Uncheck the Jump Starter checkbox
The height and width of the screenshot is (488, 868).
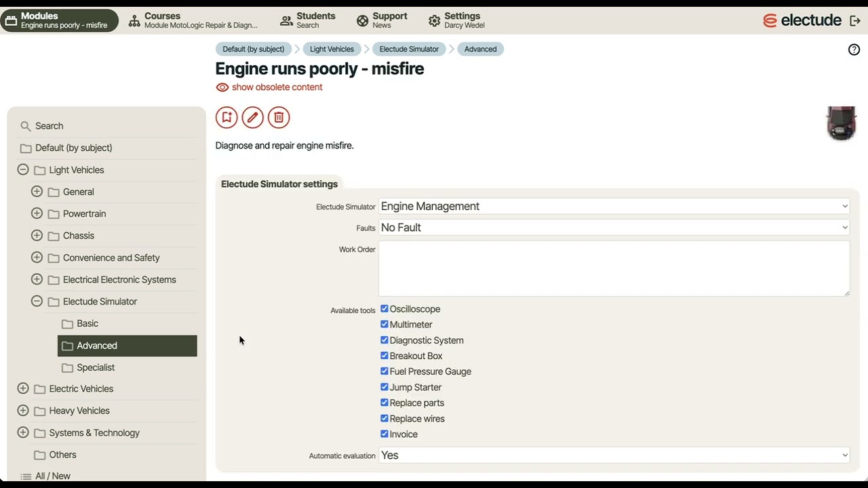384,387
